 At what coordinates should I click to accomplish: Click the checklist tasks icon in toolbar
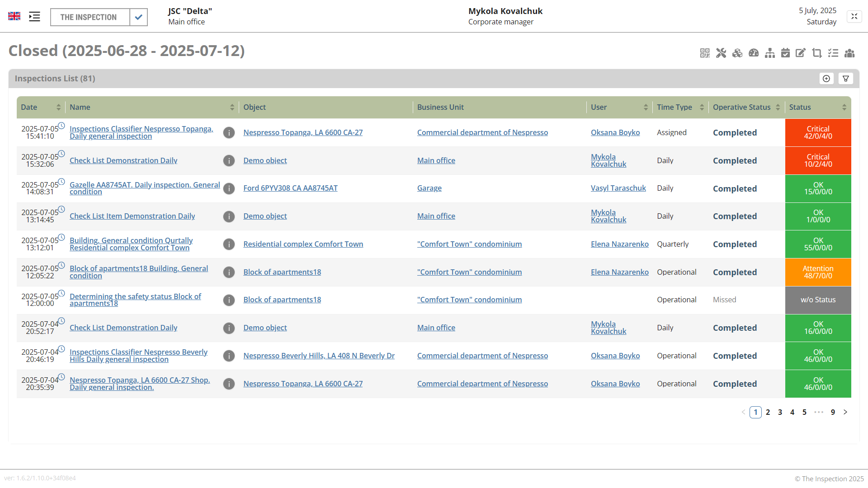833,53
